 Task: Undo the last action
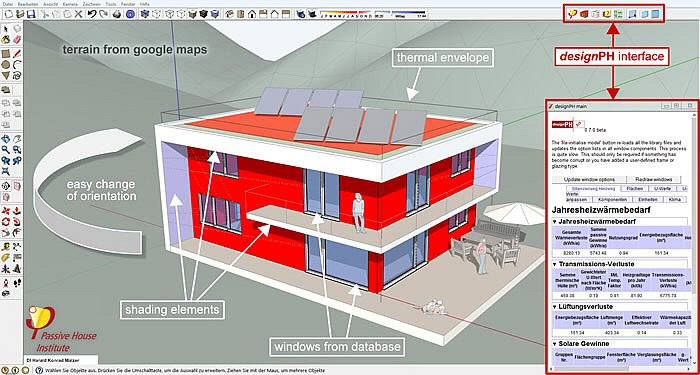click(92, 14)
